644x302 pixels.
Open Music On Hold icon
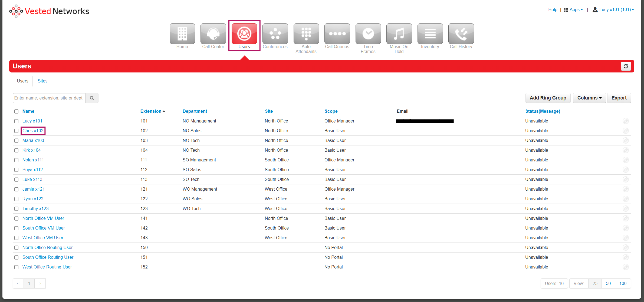[399, 34]
